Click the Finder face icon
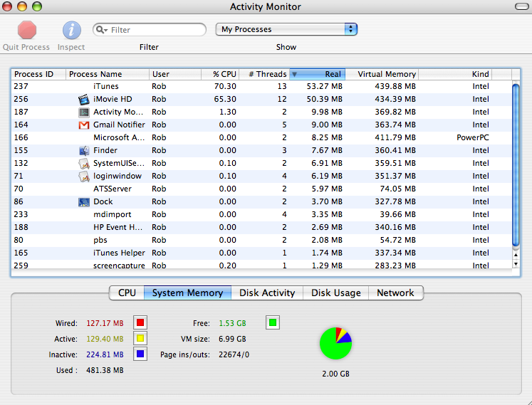This screenshot has height=405, width=532. (83, 151)
